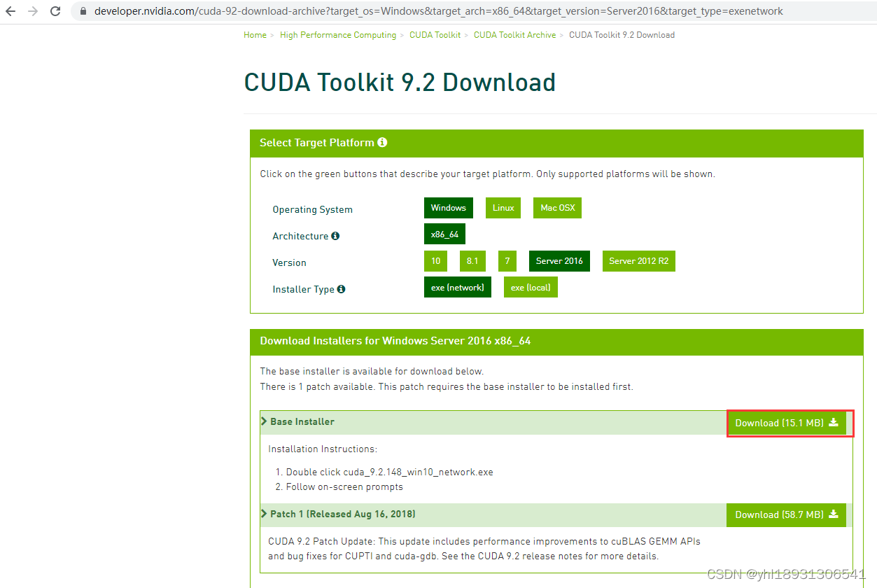Click 'CUDA Toolkit 9.2 Download' breadcrumb text

(622, 35)
